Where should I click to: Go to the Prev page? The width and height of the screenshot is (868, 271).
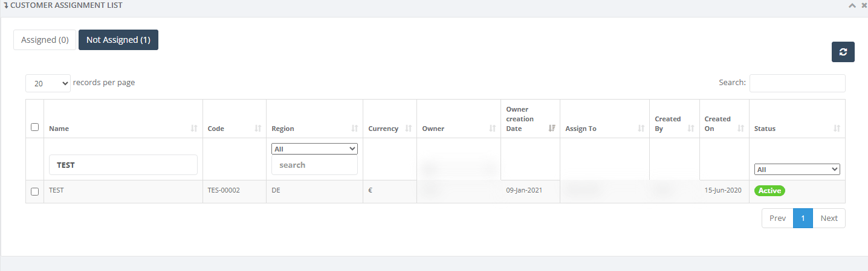pos(777,218)
